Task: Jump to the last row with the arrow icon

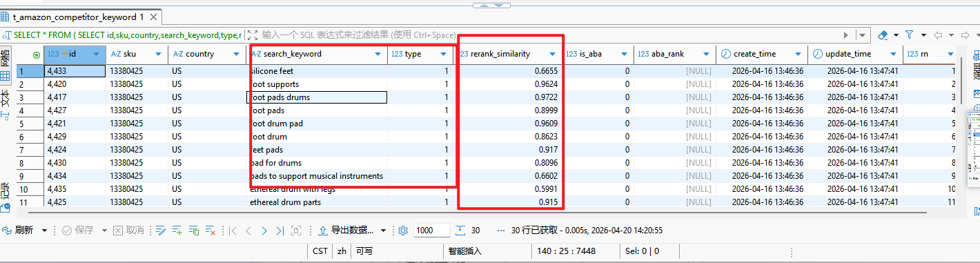Action: coord(280,231)
